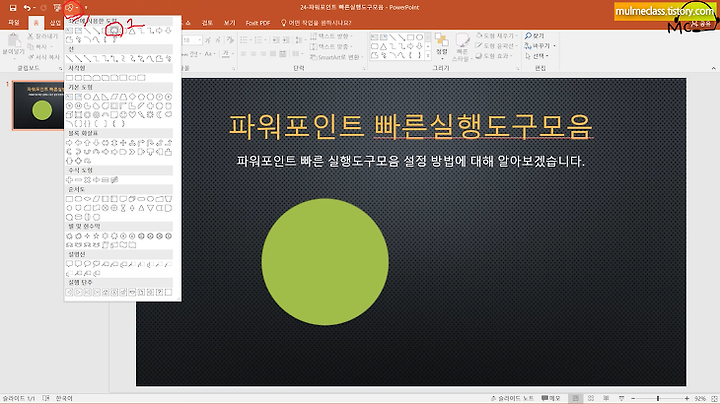The image size is (720, 404).
Task: Click the green circle on the slide
Action: click(325, 262)
